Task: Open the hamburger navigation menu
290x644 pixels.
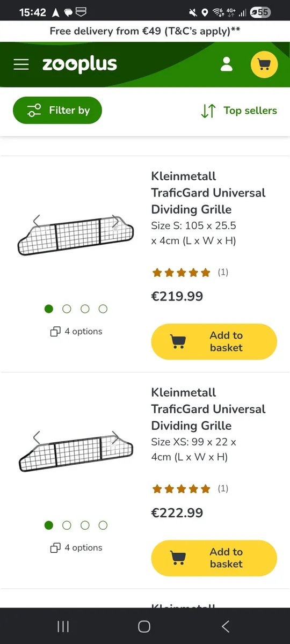Action: pos(21,65)
